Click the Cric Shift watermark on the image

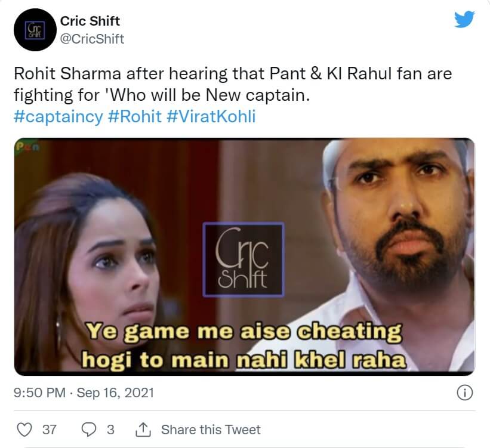coord(244,259)
